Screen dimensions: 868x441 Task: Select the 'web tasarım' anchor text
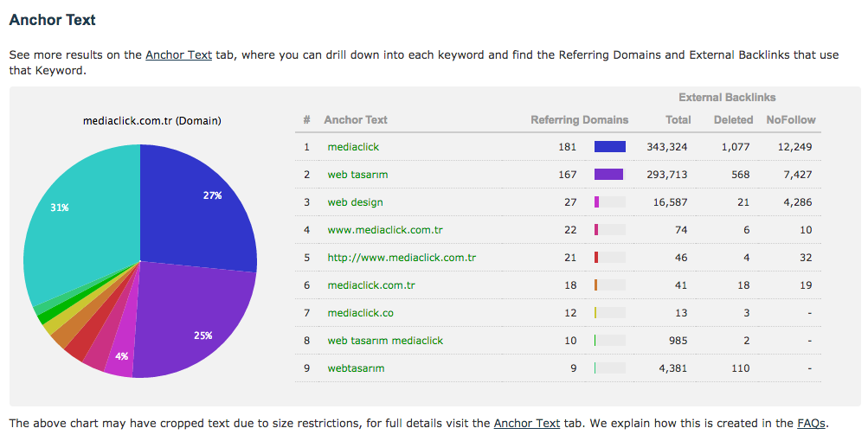357,175
